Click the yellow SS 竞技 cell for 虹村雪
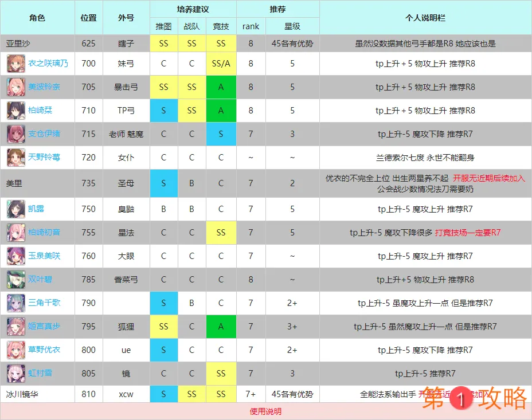 pos(221,373)
